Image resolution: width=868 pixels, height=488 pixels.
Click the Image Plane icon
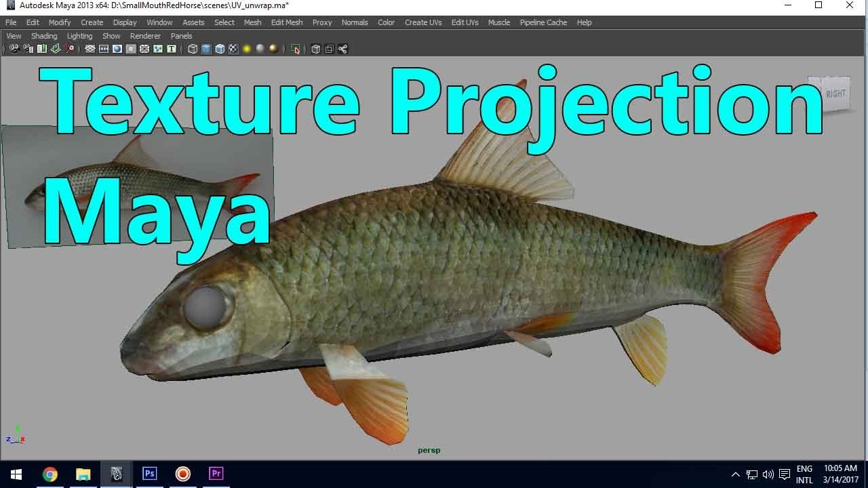pos(56,49)
